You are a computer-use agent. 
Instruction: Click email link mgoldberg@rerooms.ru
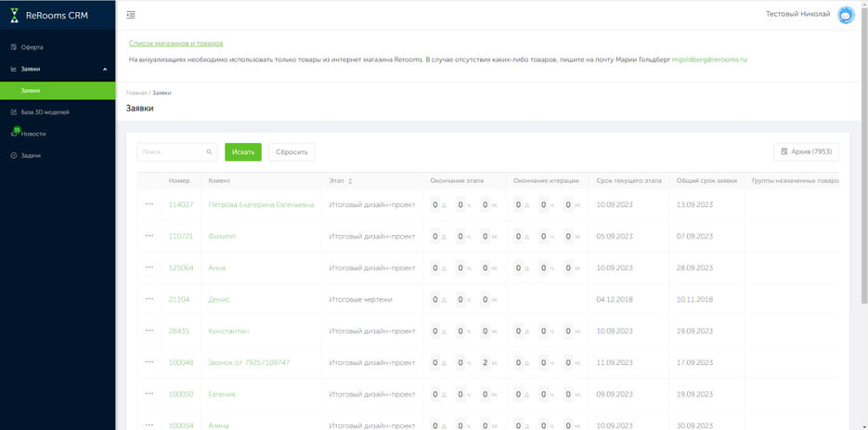coord(709,59)
